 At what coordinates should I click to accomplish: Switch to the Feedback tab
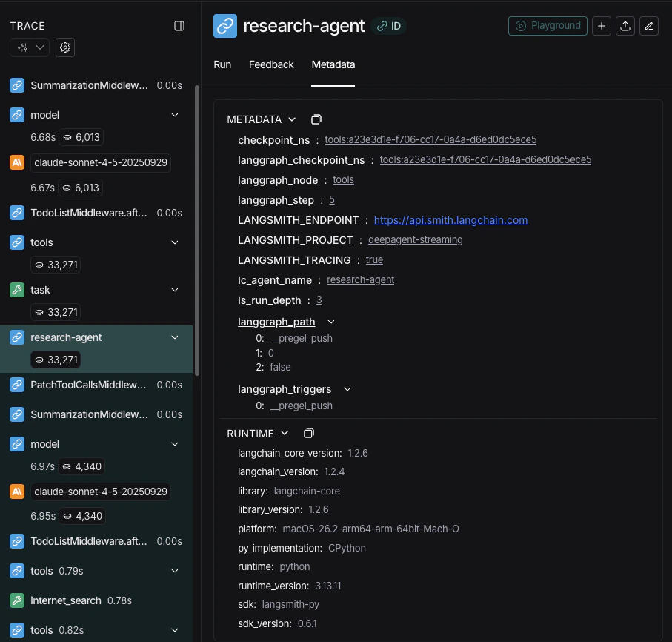[x=271, y=64]
